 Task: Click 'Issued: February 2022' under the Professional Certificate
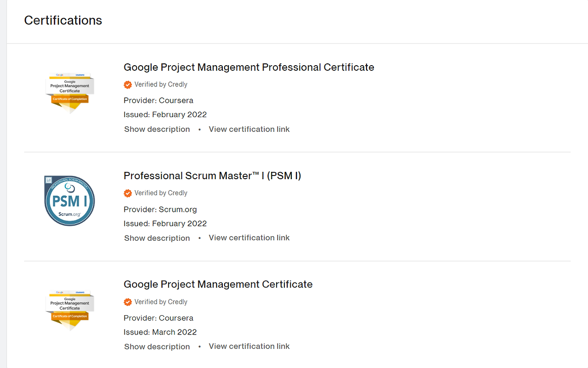(x=165, y=114)
